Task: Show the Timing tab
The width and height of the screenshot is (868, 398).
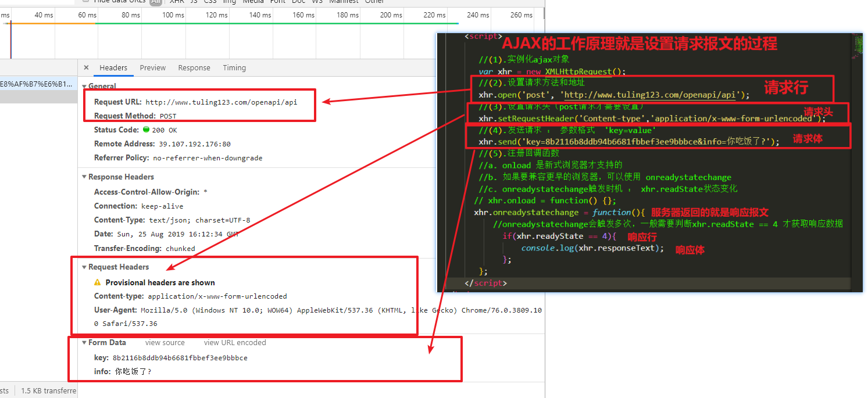Action: tap(234, 68)
